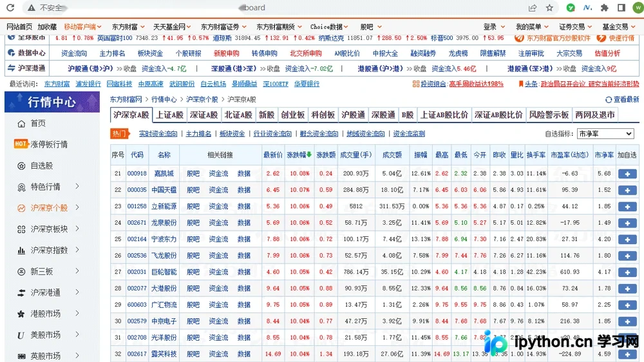Add 飞龙股份 to watchlist with plus button
This screenshot has width=644, height=362.
(x=627, y=256)
